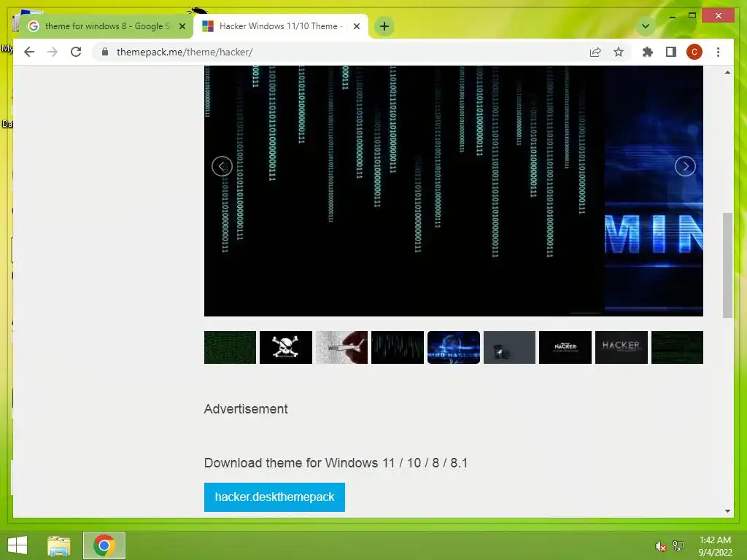Click the muted volume tray icon
This screenshot has height=560, width=747.
coord(660,546)
